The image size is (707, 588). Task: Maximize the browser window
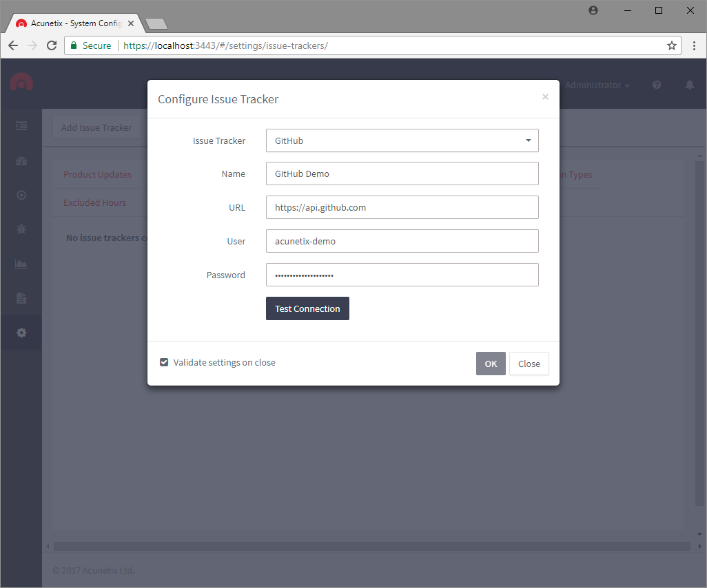659,10
